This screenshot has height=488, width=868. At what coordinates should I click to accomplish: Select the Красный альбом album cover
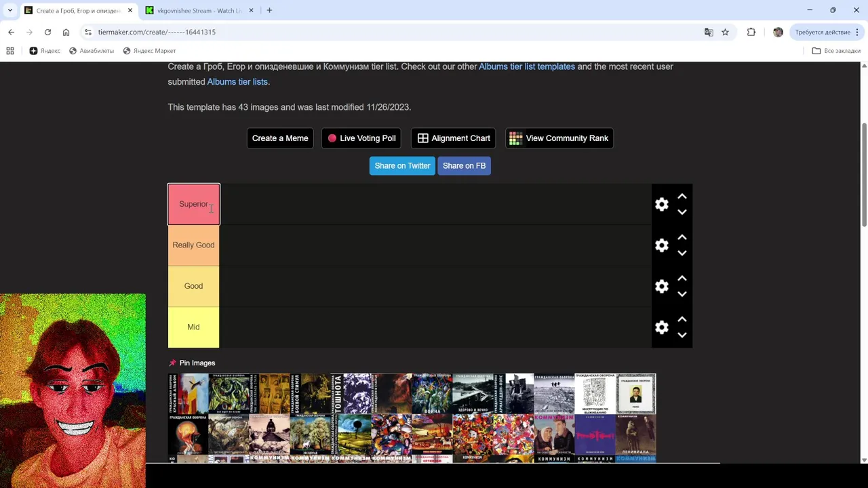189,394
